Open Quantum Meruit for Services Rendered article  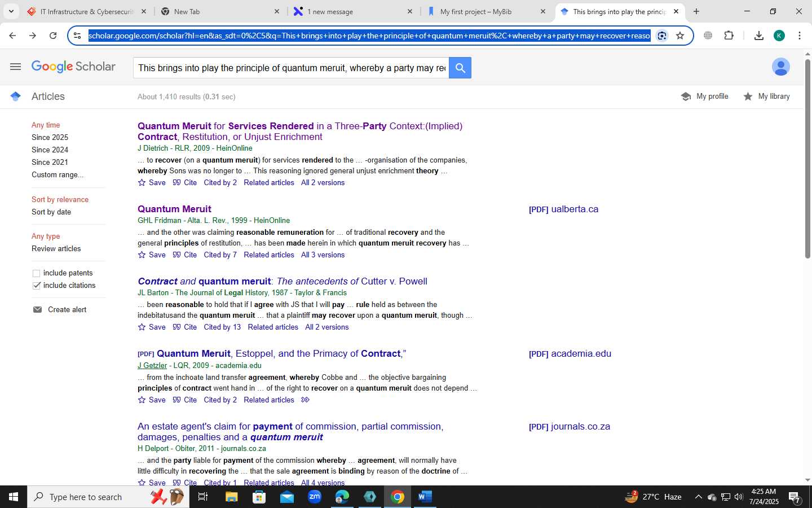coord(300,131)
